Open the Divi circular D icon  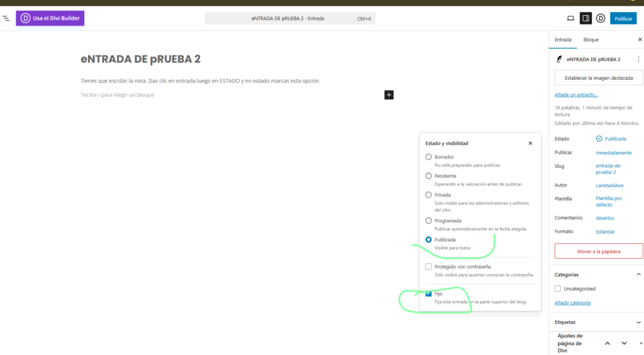pyautogui.click(x=601, y=18)
